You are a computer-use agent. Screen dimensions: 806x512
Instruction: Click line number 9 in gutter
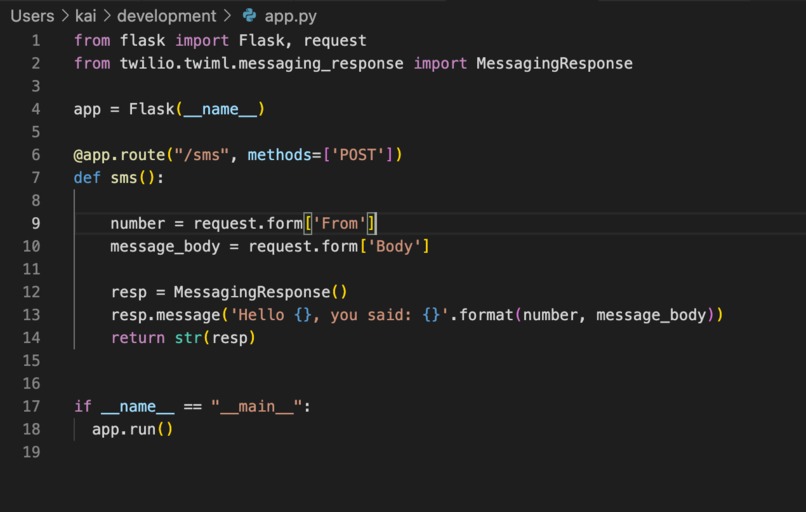[35, 224]
